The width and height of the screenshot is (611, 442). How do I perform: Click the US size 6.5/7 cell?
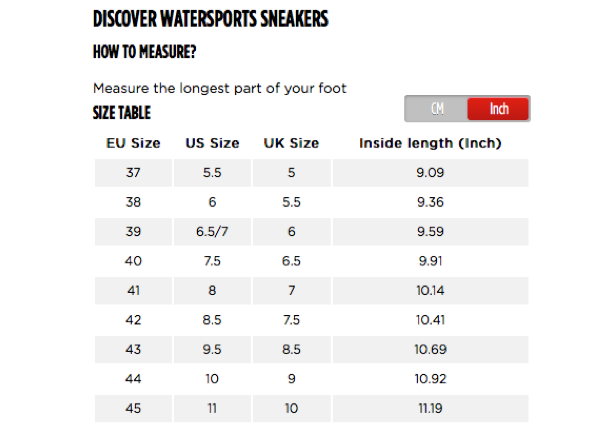click(212, 232)
